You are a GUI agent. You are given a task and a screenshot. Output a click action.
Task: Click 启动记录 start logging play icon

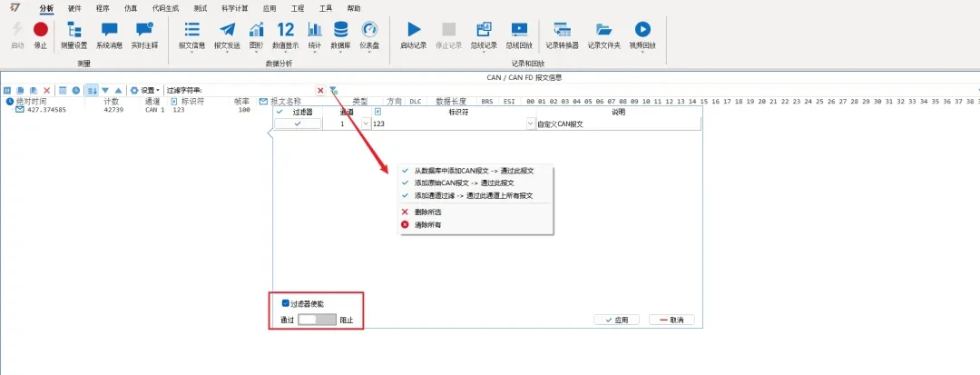tap(414, 29)
